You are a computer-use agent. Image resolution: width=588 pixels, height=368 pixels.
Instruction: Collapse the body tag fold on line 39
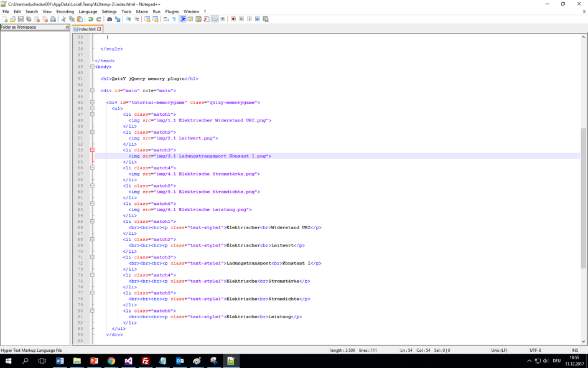pos(92,67)
